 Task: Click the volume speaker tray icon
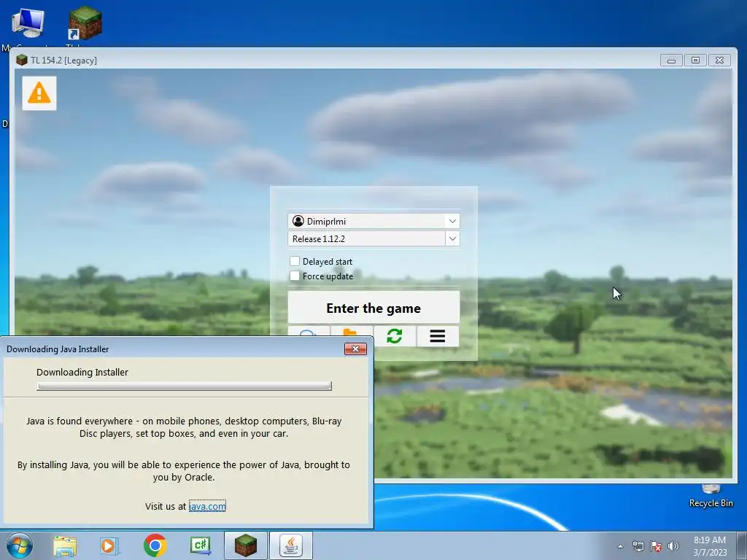673,546
